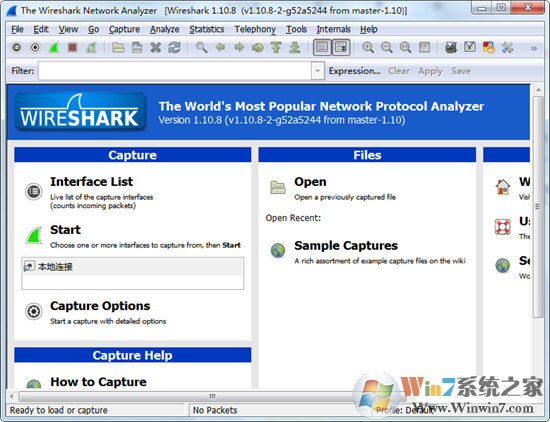The height and width of the screenshot is (422, 550).
Task: Close this capture file X icon
Action: (x=156, y=47)
